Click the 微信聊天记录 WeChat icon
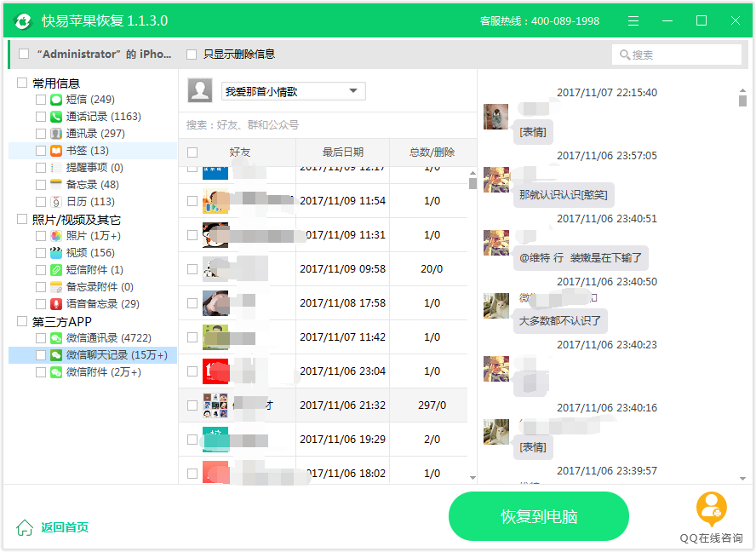This screenshot has height=552, width=756. point(56,355)
